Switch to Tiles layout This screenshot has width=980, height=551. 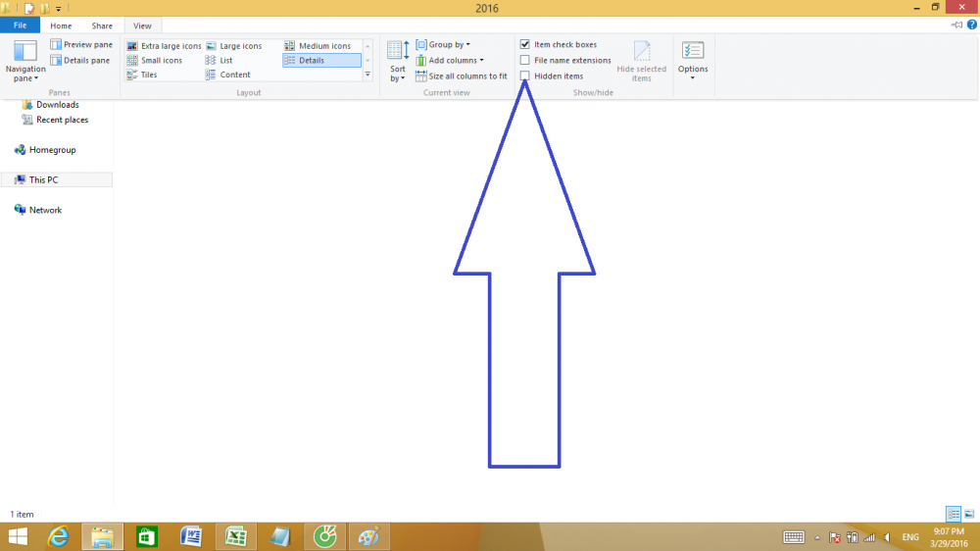click(x=142, y=75)
